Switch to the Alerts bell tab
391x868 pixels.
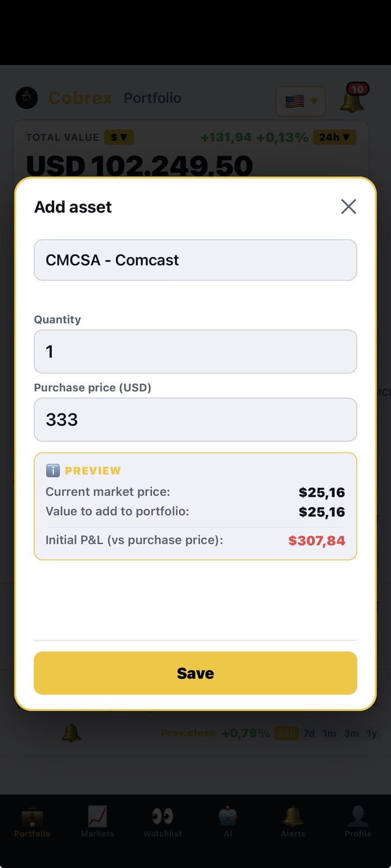click(293, 822)
